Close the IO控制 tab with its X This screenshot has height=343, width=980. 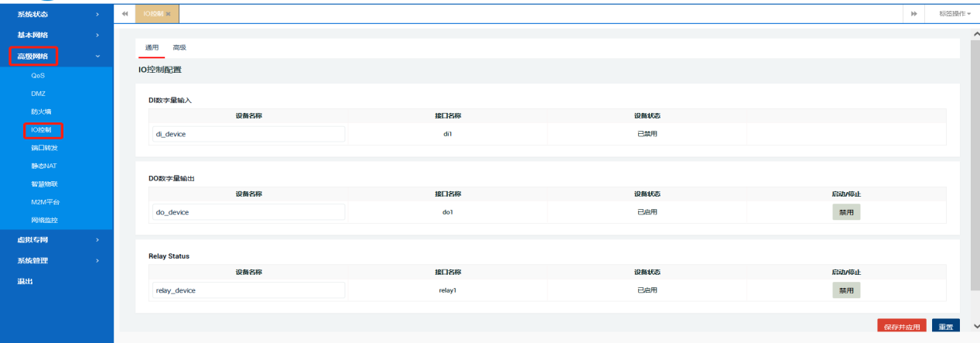[x=168, y=14]
